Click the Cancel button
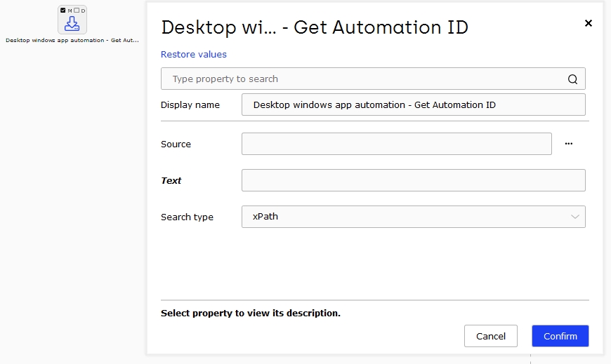This screenshot has width=611, height=364. 491,336
